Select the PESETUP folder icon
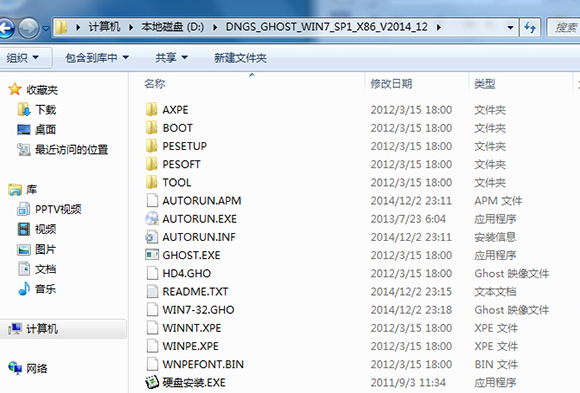 (151, 146)
